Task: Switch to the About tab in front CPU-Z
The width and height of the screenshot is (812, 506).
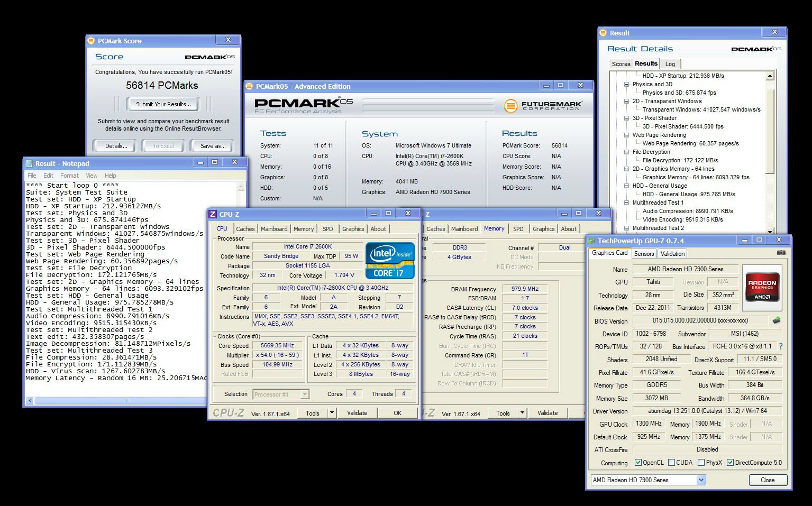Action: pyautogui.click(x=378, y=229)
